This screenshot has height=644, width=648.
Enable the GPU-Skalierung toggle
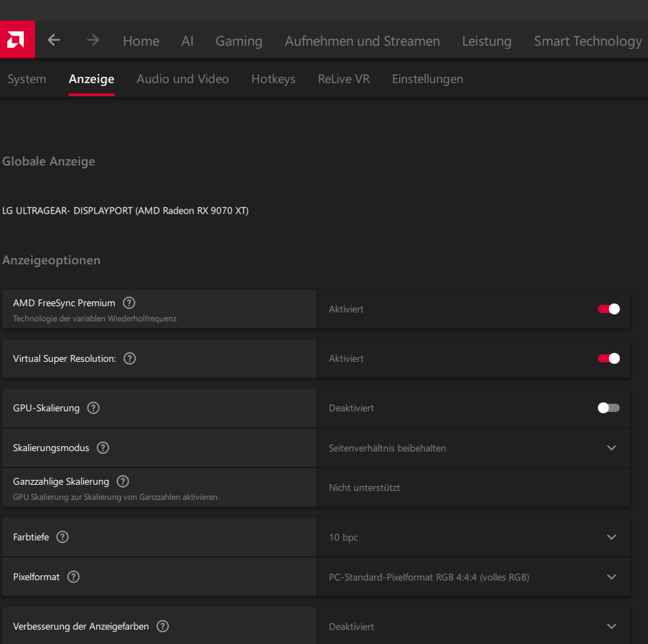[x=608, y=408]
